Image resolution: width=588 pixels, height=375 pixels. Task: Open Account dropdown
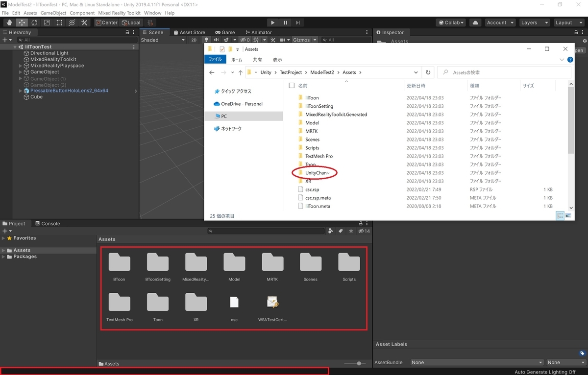tap(500, 23)
